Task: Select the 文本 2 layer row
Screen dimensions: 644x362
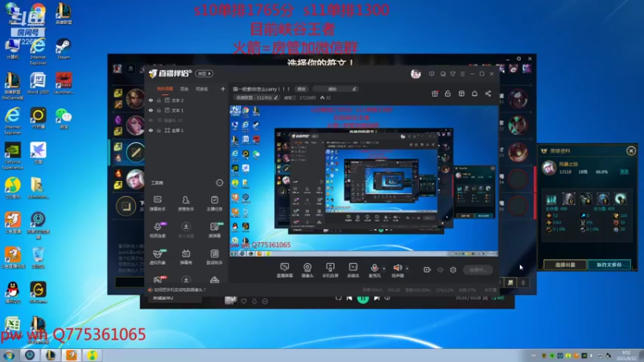Action: [x=187, y=100]
